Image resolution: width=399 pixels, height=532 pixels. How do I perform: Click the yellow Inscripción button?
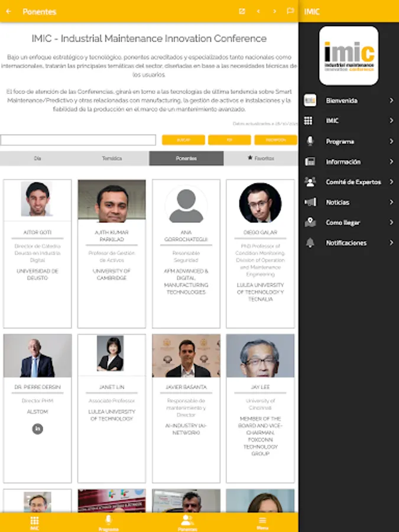point(276,140)
